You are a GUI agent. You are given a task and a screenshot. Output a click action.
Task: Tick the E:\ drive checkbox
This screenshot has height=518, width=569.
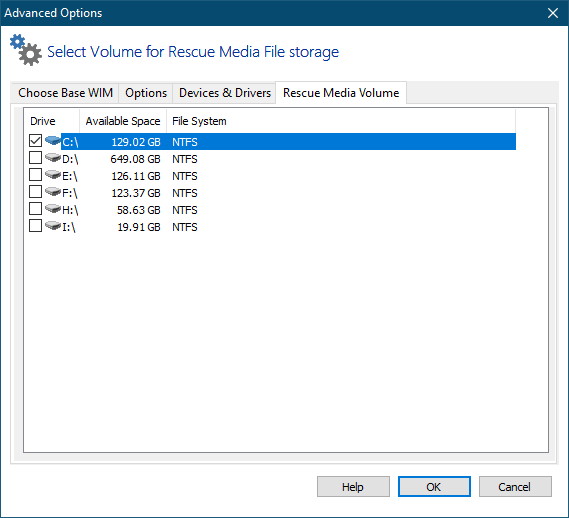tap(35, 175)
